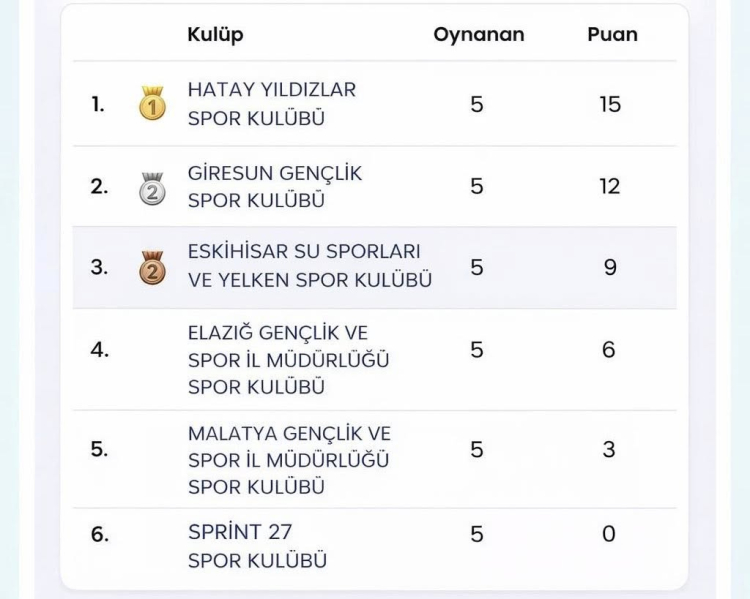The image size is (750, 599).
Task: Click the Kulüp column header
Action: coord(215,34)
